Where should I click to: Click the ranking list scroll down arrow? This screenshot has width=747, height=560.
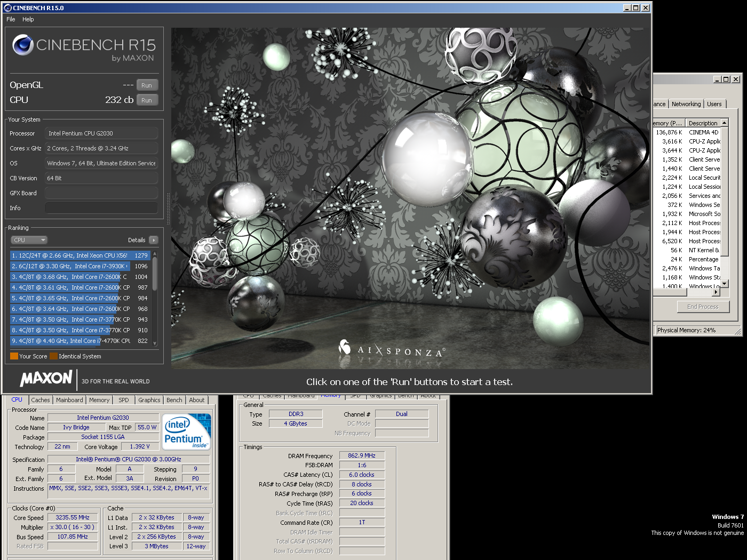pos(155,343)
